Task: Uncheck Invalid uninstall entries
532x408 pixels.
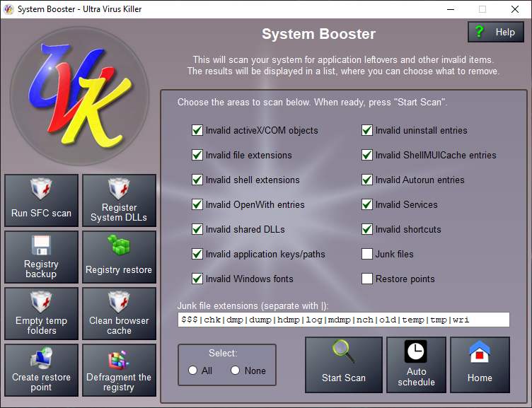Action: pos(366,130)
